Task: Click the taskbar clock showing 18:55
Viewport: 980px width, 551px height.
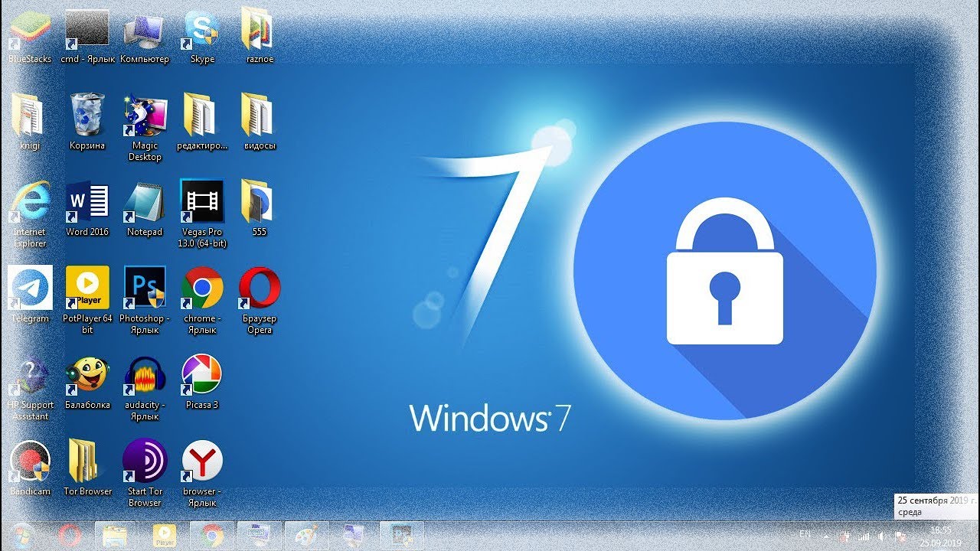Action: (x=940, y=536)
